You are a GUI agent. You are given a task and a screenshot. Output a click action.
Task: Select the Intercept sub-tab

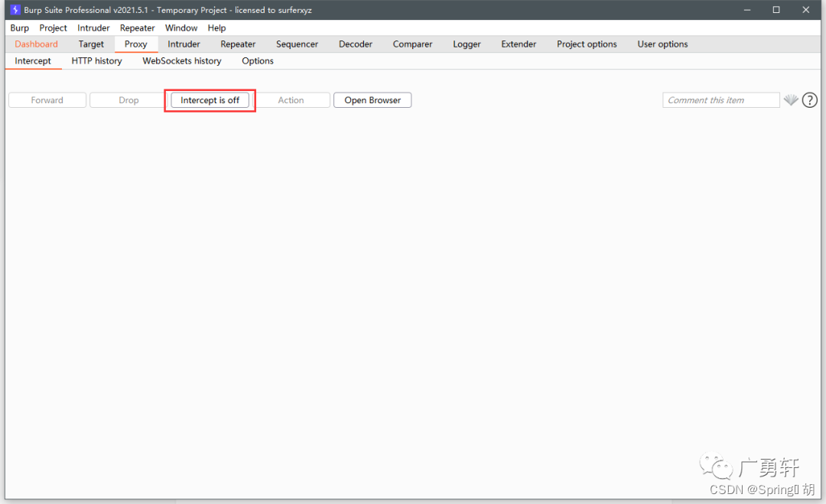pyautogui.click(x=33, y=61)
